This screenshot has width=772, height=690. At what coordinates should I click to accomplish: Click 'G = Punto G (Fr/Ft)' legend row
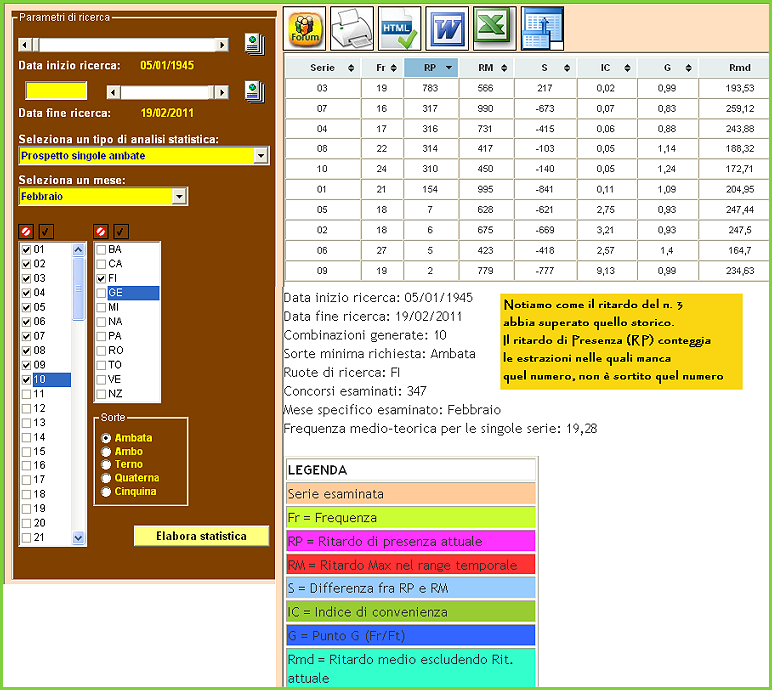coord(411,636)
